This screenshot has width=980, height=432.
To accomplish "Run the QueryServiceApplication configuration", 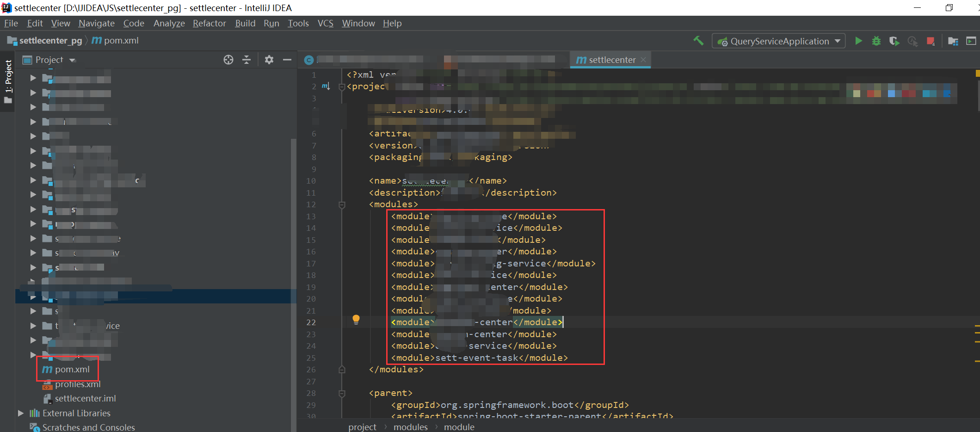I will point(858,41).
